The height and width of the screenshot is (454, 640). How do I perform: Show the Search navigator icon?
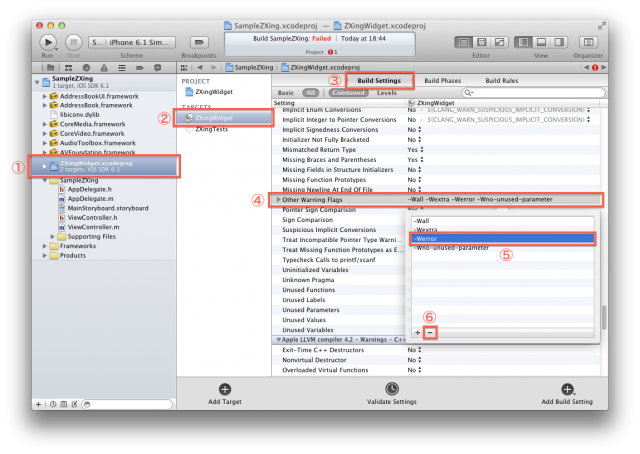tap(86, 68)
